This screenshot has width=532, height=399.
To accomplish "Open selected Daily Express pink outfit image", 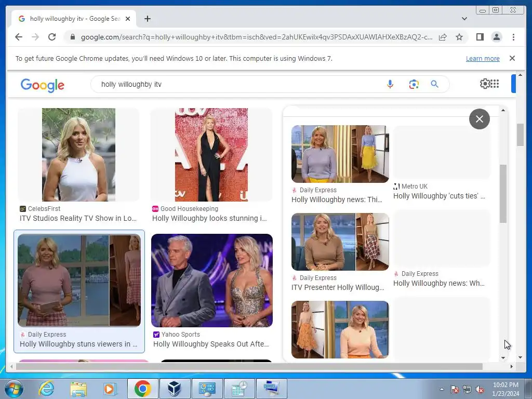I will point(79,280).
